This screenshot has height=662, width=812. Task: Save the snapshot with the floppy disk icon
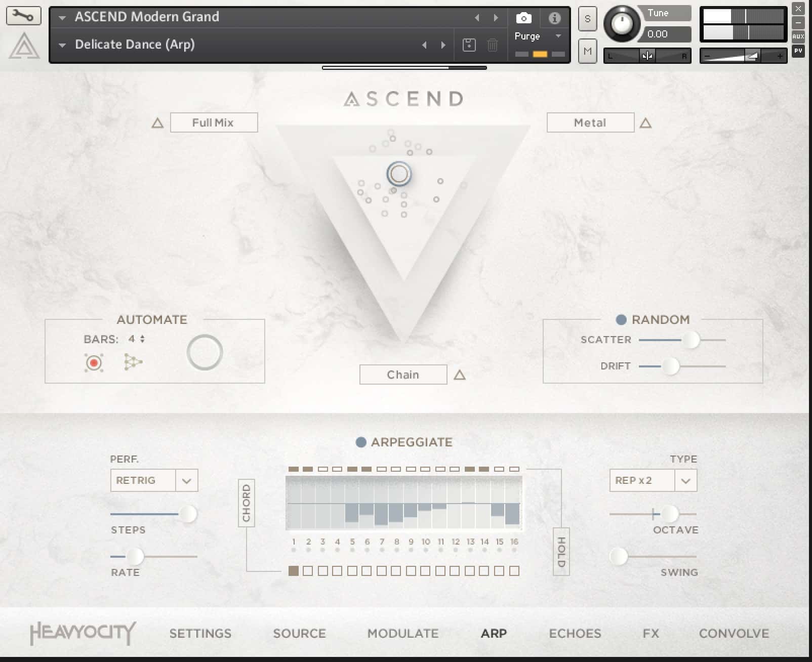click(x=469, y=45)
